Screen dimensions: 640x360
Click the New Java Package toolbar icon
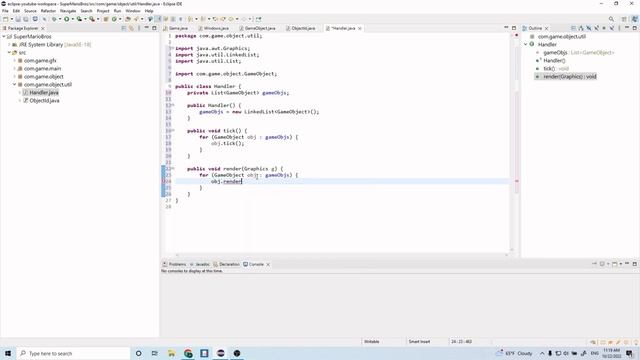105,19
